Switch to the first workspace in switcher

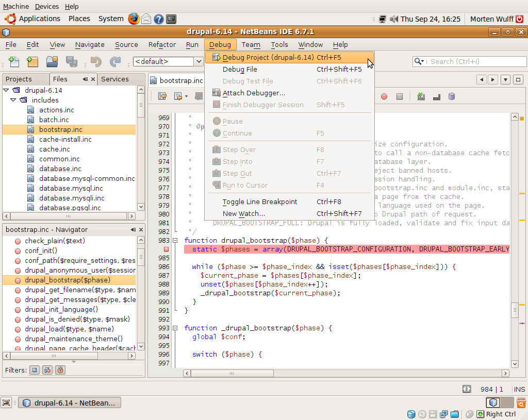(493, 402)
